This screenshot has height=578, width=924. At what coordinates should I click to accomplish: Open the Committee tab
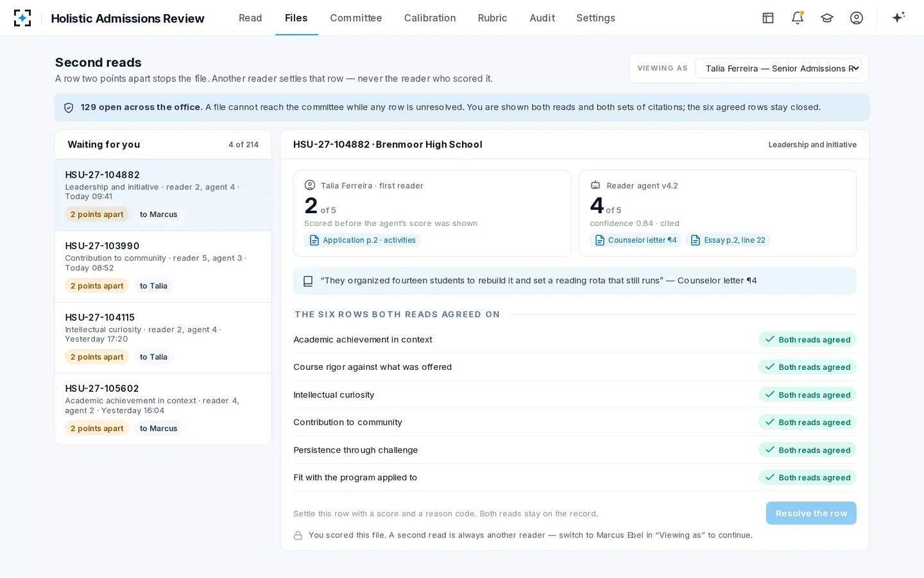[x=356, y=18]
